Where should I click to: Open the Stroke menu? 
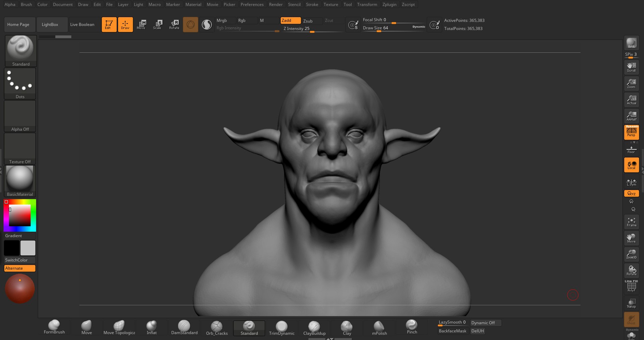pos(312,4)
